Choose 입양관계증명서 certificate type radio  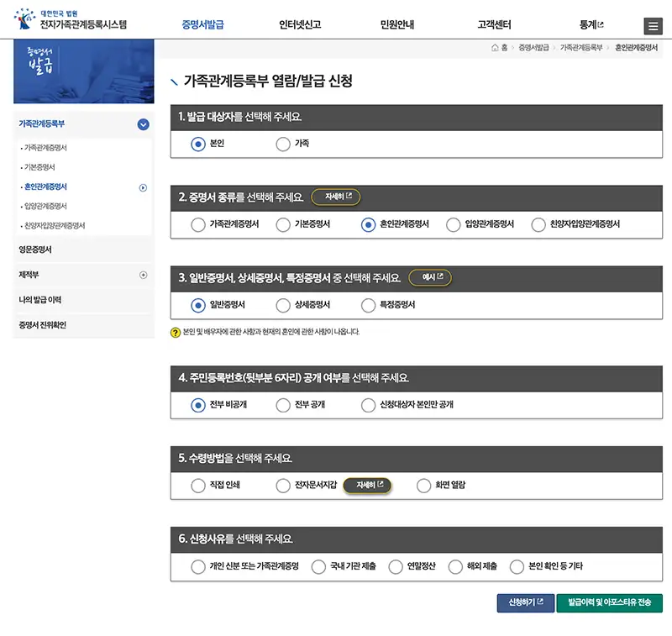(453, 224)
